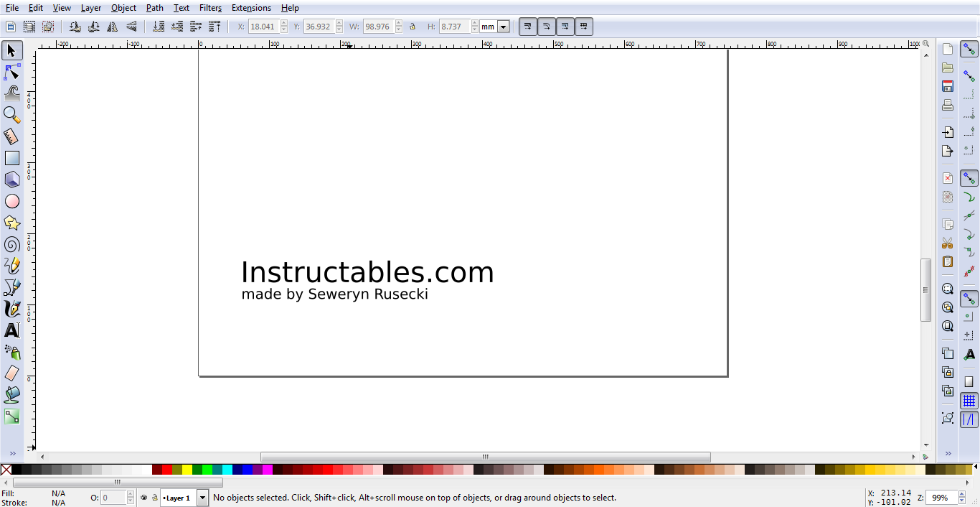Screen dimensions: 980x507
Task: Toggle move patterns with objects
Action: pos(584,27)
